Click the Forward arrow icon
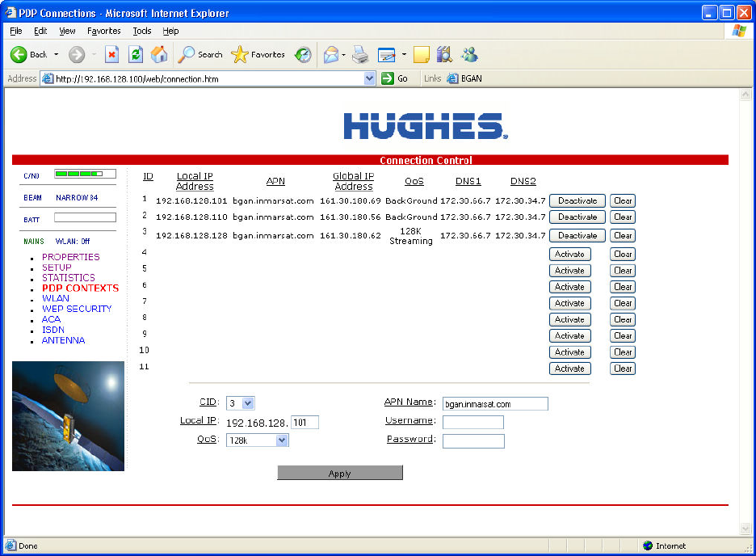The height and width of the screenshot is (556, 756). tap(77, 54)
